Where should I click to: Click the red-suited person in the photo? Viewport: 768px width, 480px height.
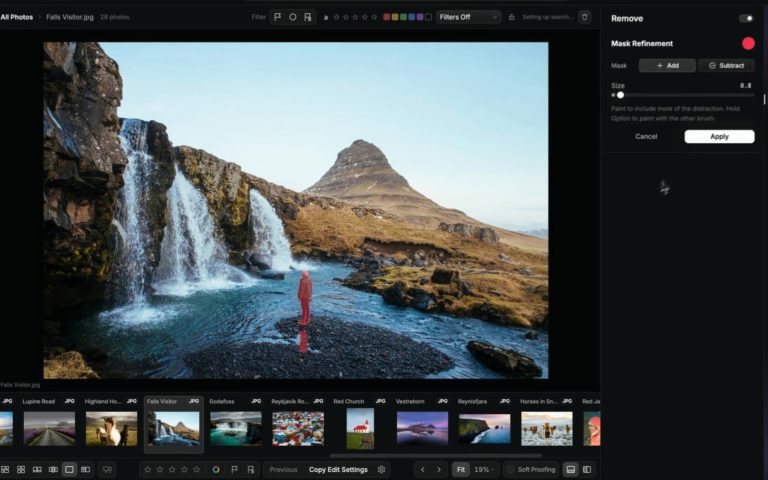click(x=305, y=298)
